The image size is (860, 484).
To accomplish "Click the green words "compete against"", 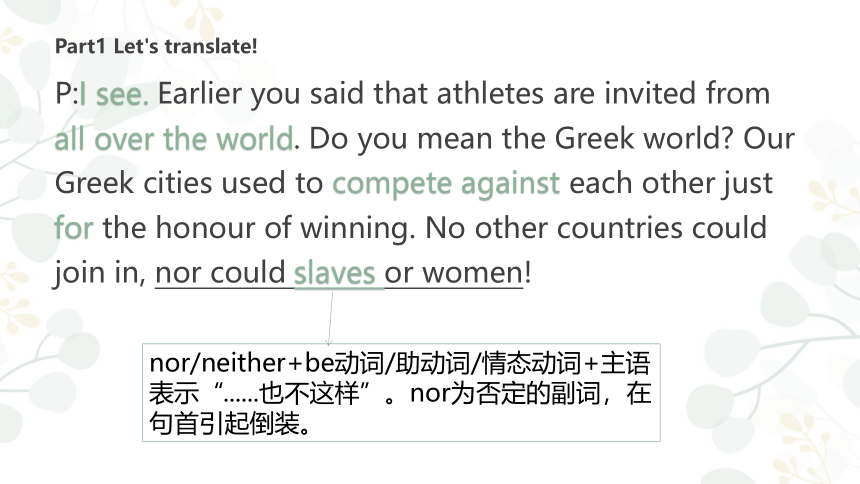I will [446, 184].
